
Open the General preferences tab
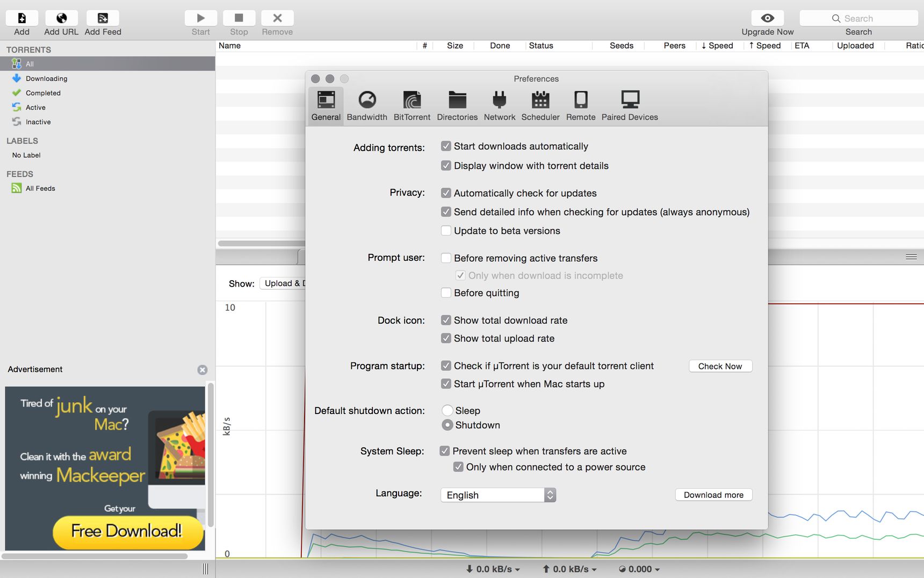326,106
